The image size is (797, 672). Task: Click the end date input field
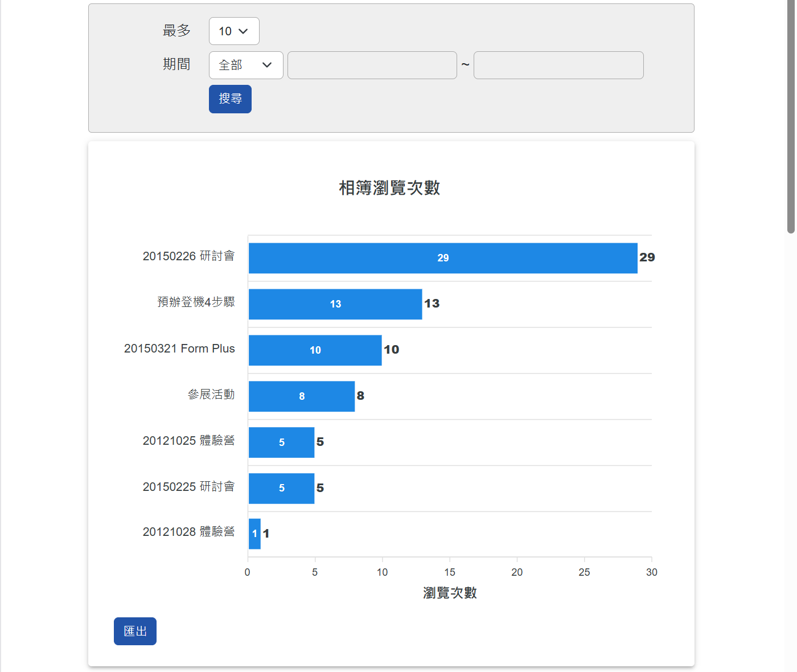[558, 65]
